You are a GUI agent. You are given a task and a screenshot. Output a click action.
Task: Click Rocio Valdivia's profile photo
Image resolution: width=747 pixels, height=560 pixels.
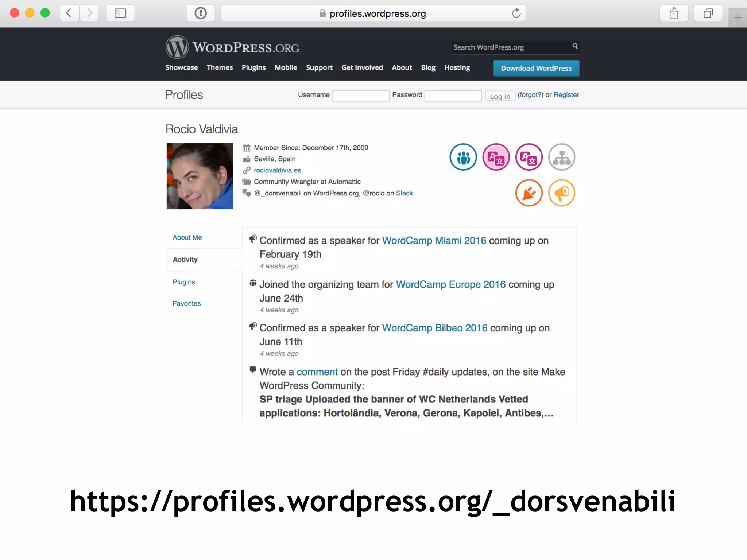pyautogui.click(x=200, y=176)
